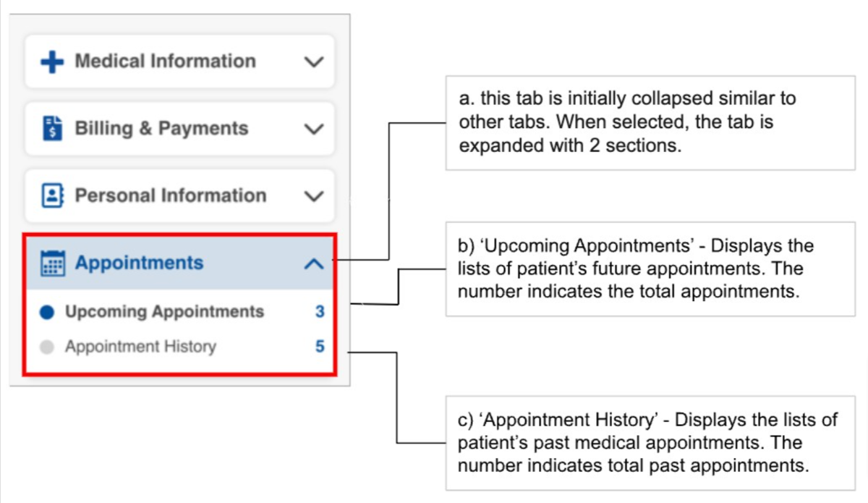This screenshot has width=868, height=503.
Task: Select the blue Upcoming Appointments bullet
Action: [47, 313]
